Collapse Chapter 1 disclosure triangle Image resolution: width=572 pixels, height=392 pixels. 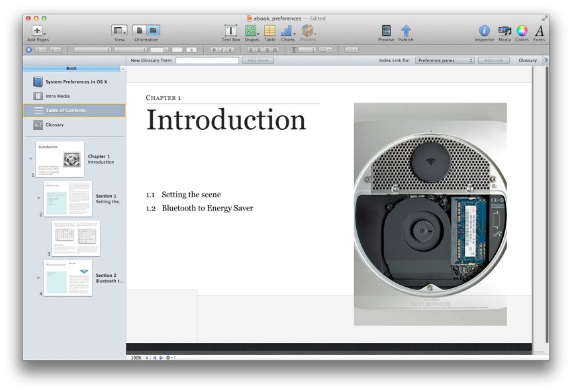pos(31,159)
